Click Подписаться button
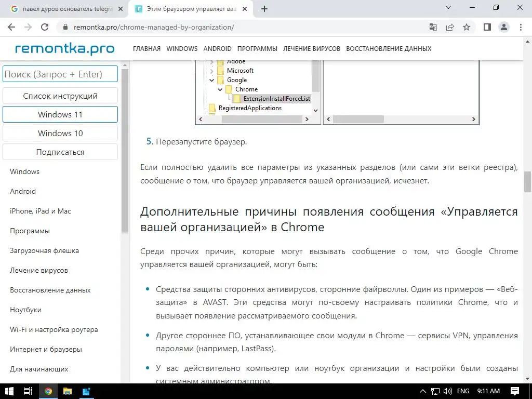532x399 pixels. [x=60, y=152]
